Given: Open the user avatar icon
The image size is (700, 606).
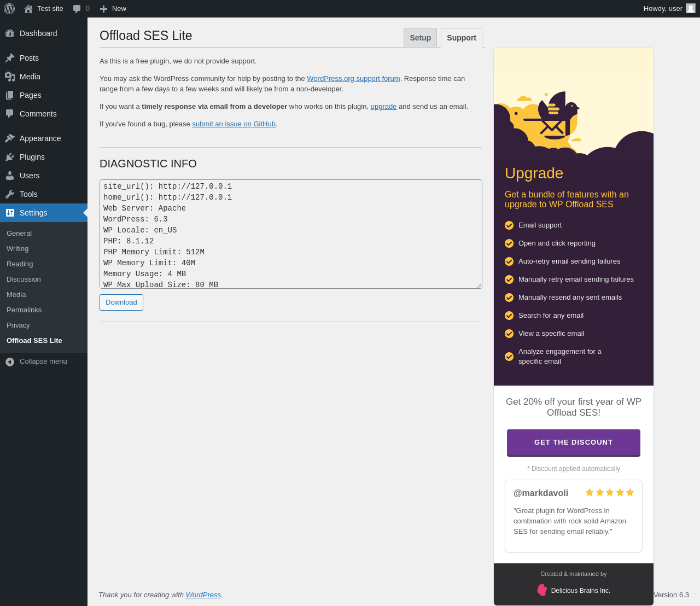Looking at the screenshot, I should point(691,8).
